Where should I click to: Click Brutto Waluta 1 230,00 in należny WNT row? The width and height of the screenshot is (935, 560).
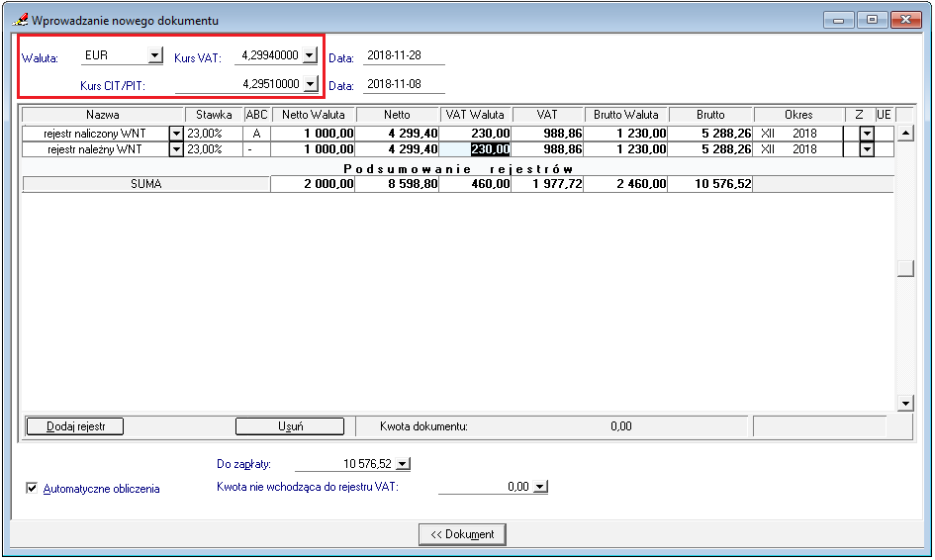point(626,149)
